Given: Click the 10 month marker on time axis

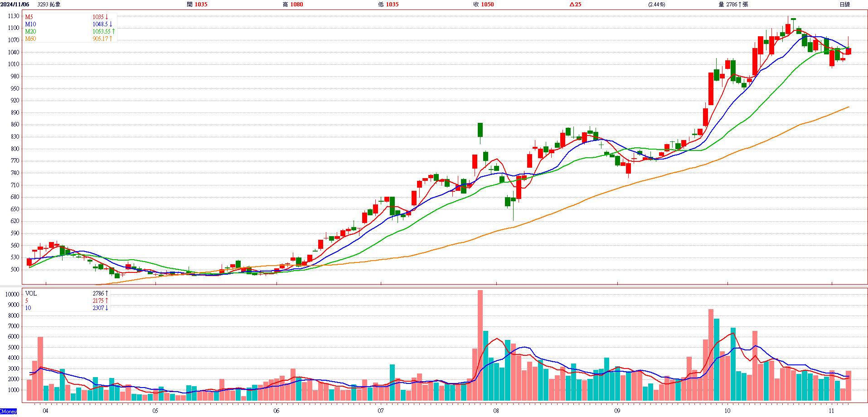Looking at the screenshot, I should click(727, 411).
